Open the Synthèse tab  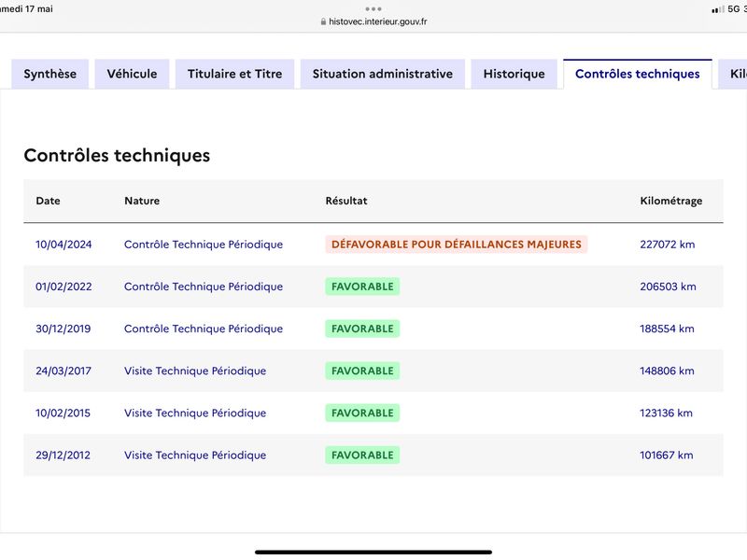click(50, 74)
